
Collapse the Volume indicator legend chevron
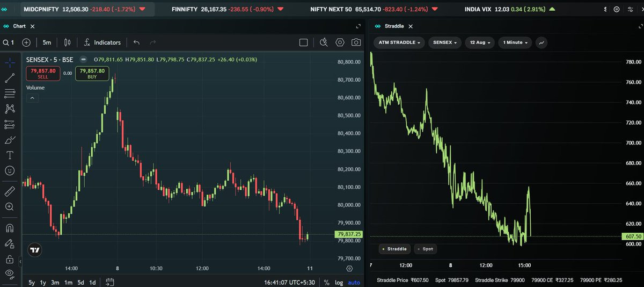(32, 98)
